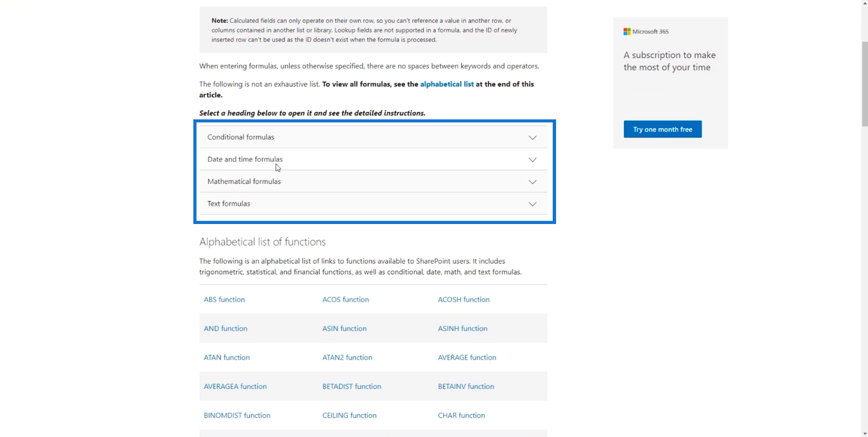Open the Mathematical formulas chevron
Image resolution: width=868 pixels, height=437 pixels.
pyautogui.click(x=532, y=182)
